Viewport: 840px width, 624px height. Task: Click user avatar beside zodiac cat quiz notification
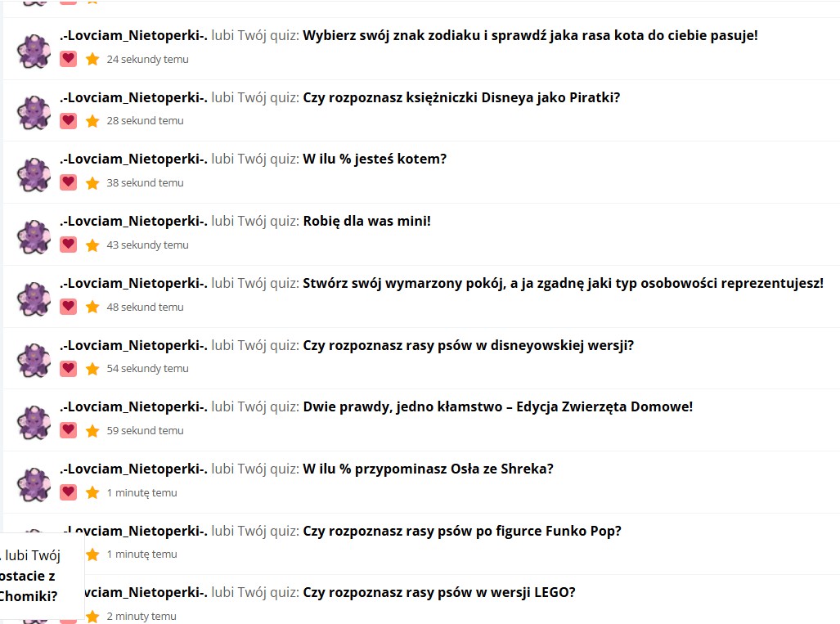[x=34, y=51]
